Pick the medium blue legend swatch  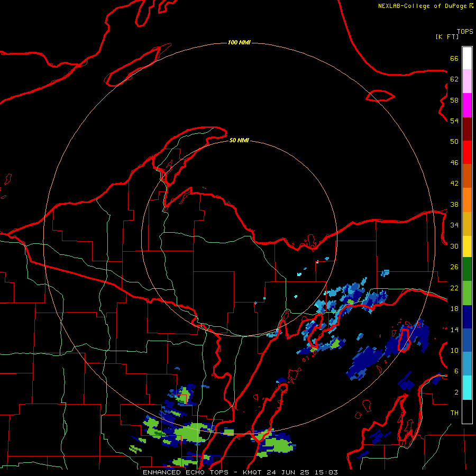(467, 340)
